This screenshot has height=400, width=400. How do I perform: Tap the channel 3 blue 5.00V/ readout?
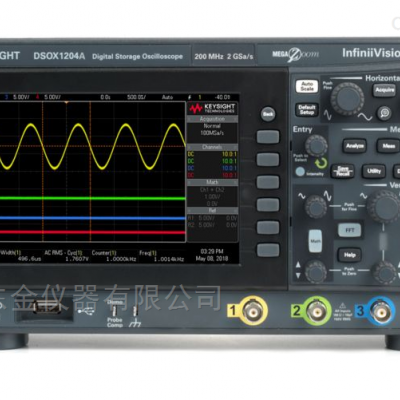coord(17,97)
